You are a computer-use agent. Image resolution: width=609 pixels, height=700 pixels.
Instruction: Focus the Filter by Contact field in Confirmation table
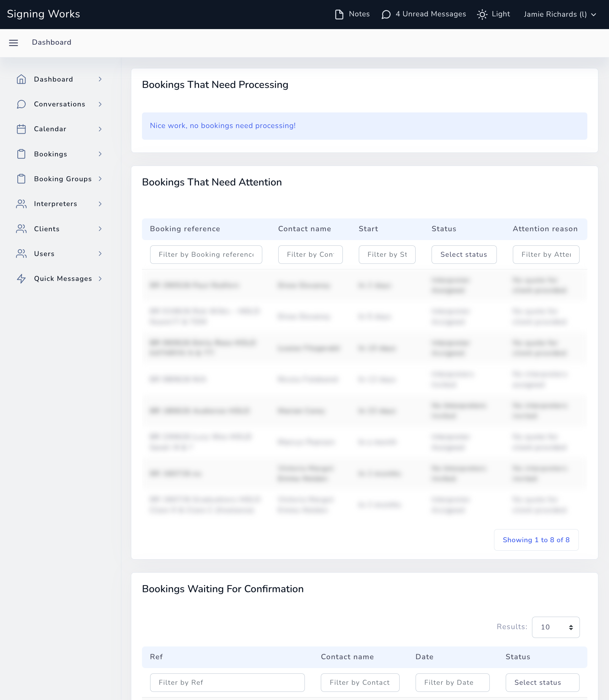pos(360,683)
